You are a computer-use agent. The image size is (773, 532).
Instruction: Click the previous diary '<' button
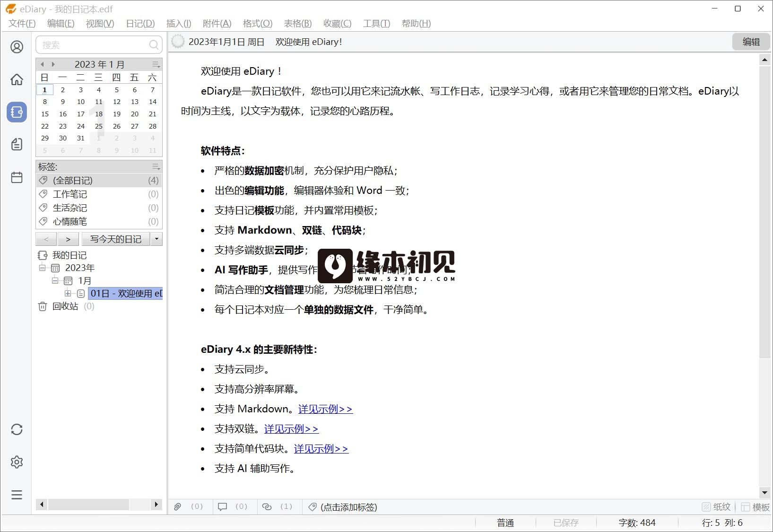coord(46,239)
